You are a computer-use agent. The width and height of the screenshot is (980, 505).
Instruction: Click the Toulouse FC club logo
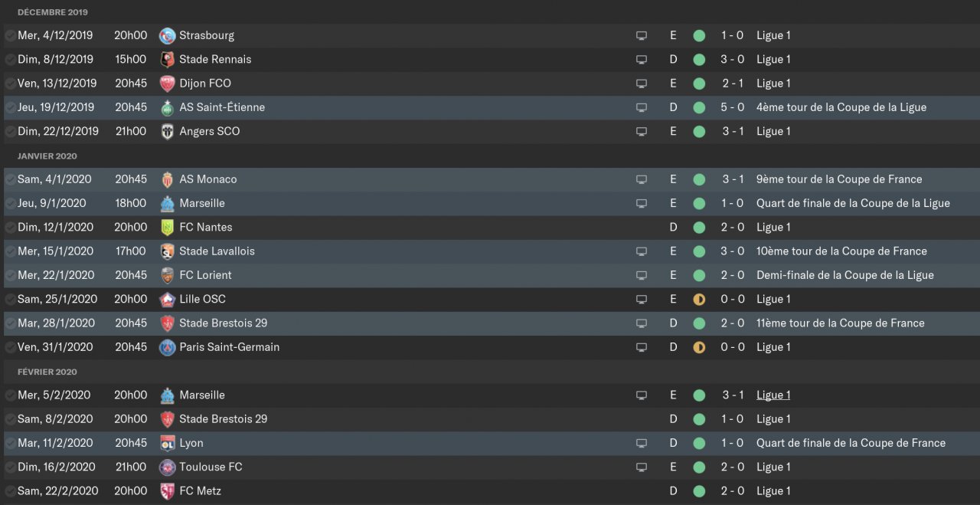[x=167, y=467]
